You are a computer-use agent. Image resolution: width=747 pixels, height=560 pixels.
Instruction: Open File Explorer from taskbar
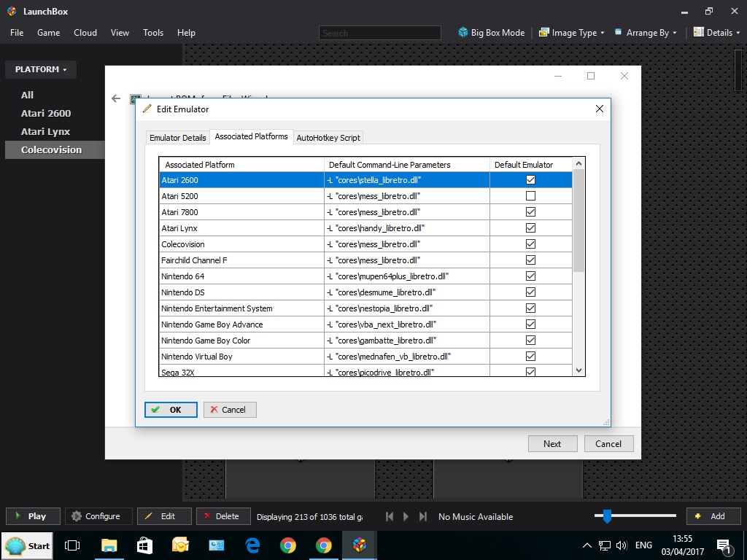[x=109, y=545]
